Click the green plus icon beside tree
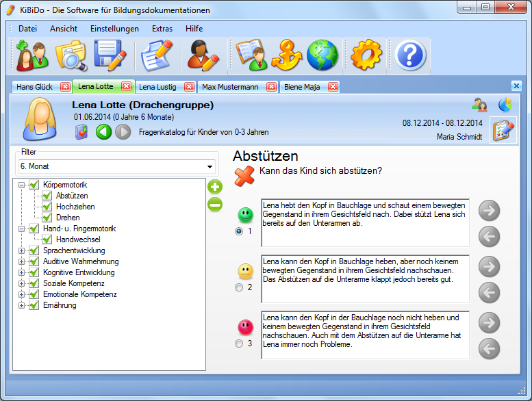Viewport: 532px width, 401px height. pos(215,187)
